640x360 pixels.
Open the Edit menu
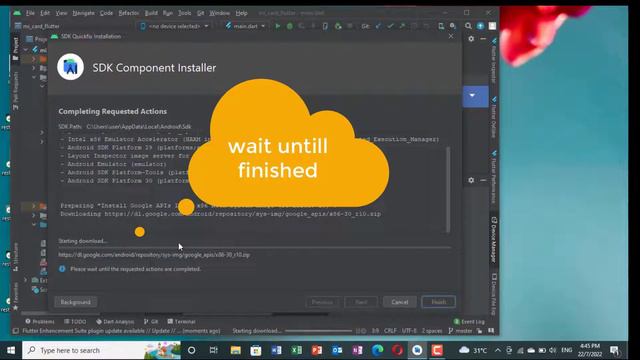point(45,13)
